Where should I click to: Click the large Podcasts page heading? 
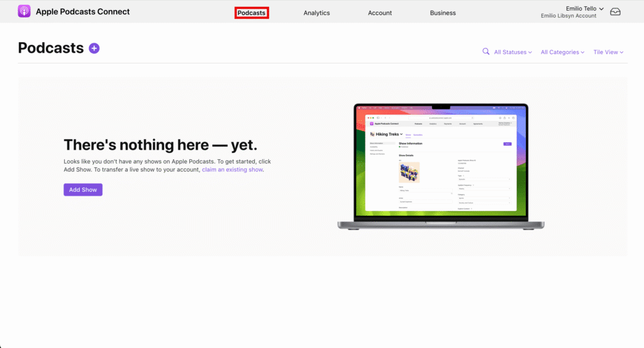50,48
